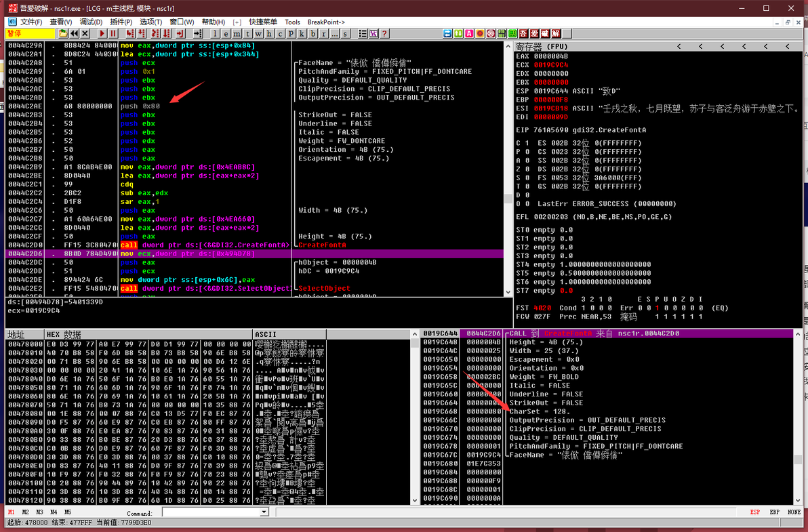
Task: Open the Memory map 'm' button
Action: point(237,33)
